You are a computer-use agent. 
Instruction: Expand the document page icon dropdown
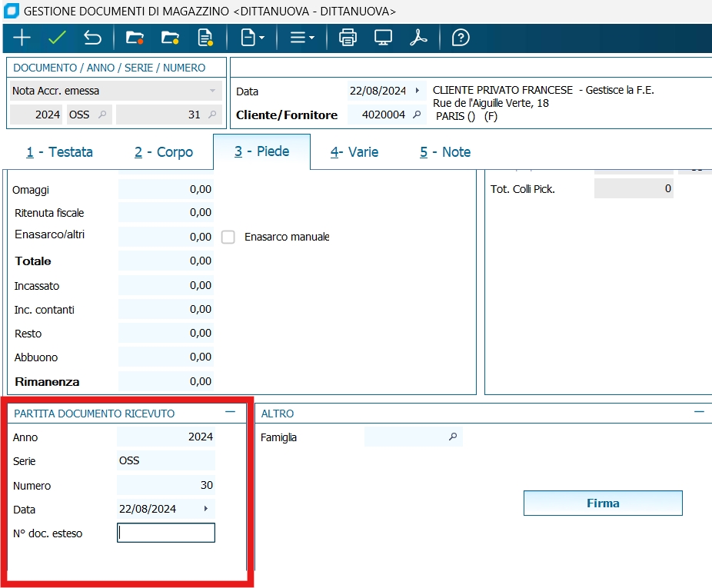pyautogui.click(x=253, y=38)
